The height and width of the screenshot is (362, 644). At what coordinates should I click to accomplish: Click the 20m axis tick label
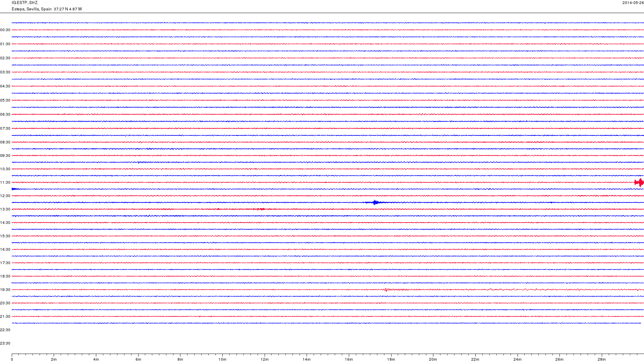[433, 360]
